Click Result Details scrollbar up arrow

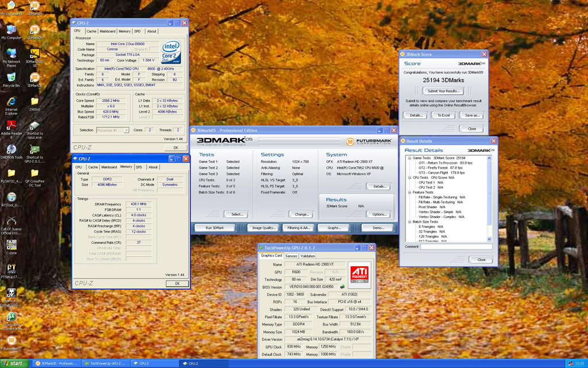pyautogui.click(x=489, y=159)
